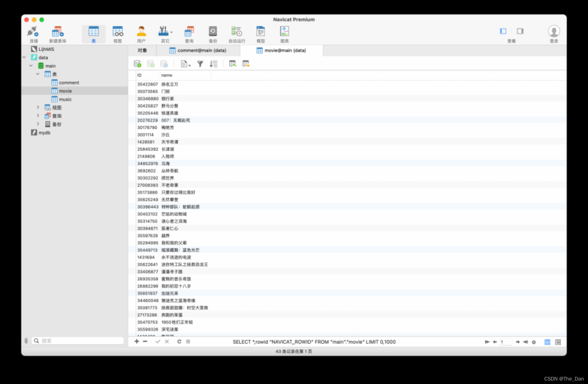The height and width of the screenshot is (384, 588).
Task: Click the commit transaction icon
Action: [151, 64]
